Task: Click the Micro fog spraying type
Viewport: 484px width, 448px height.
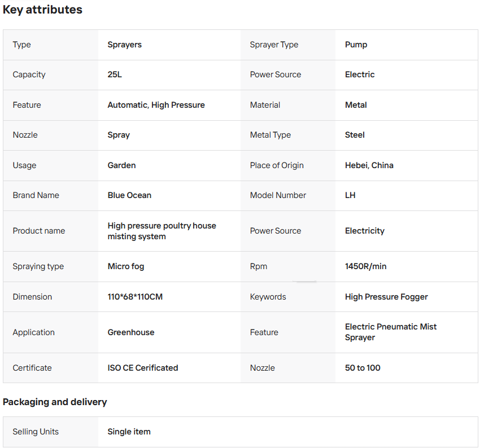Action: pyautogui.click(x=125, y=266)
